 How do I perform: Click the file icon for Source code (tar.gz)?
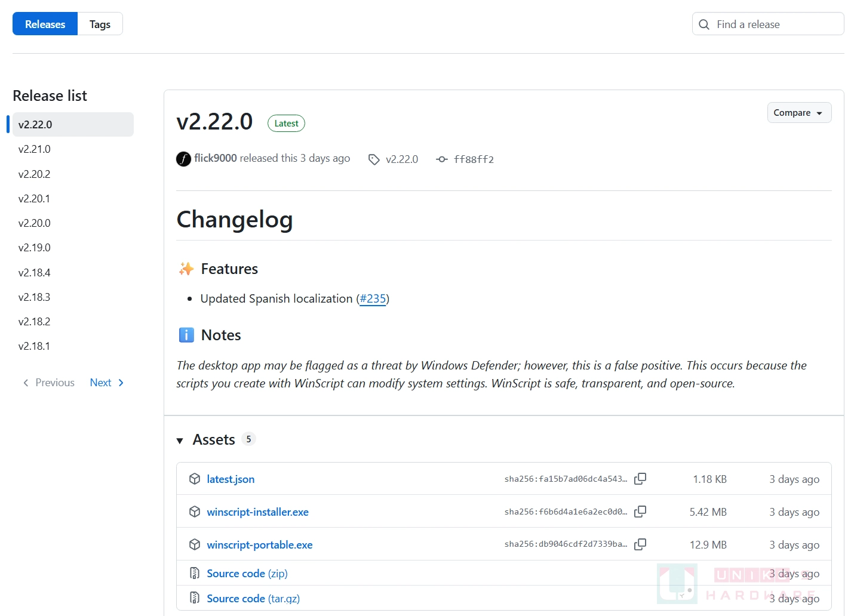click(x=195, y=597)
